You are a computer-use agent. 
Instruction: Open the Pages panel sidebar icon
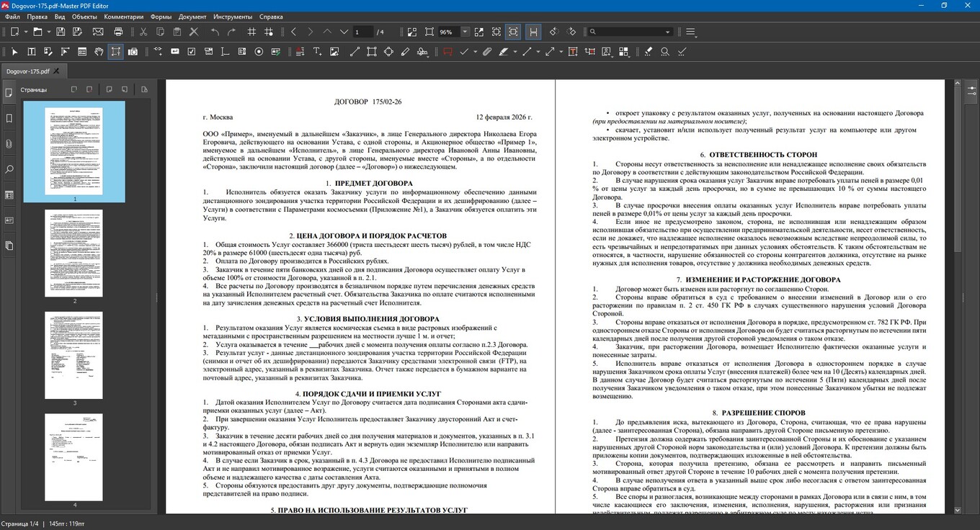coord(9,92)
